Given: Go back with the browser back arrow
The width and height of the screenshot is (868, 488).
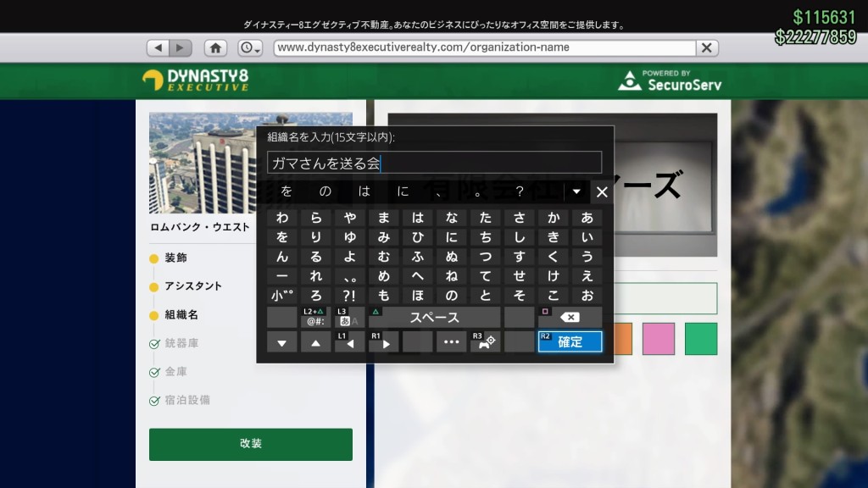Looking at the screenshot, I should pyautogui.click(x=159, y=48).
